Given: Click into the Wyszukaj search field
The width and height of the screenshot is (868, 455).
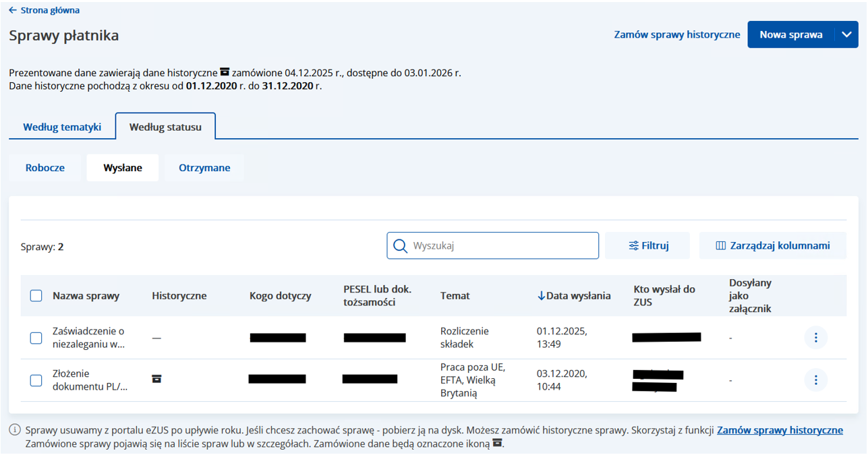Looking at the screenshot, I should click(499, 246).
